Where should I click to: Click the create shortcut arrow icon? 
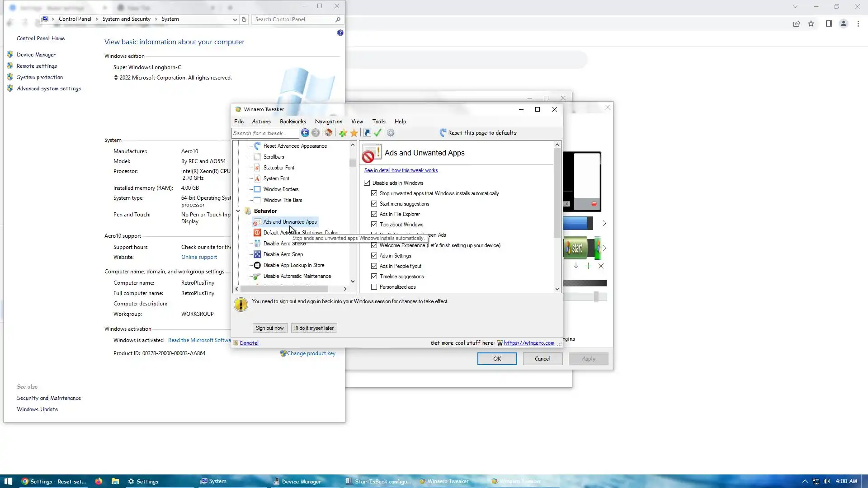click(x=367, y=133)
